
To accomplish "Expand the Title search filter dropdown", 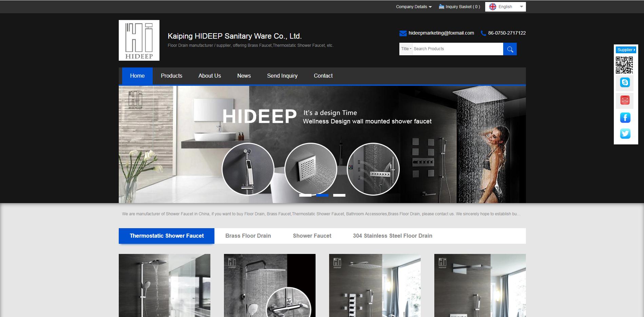I will (x=406, y=49).
